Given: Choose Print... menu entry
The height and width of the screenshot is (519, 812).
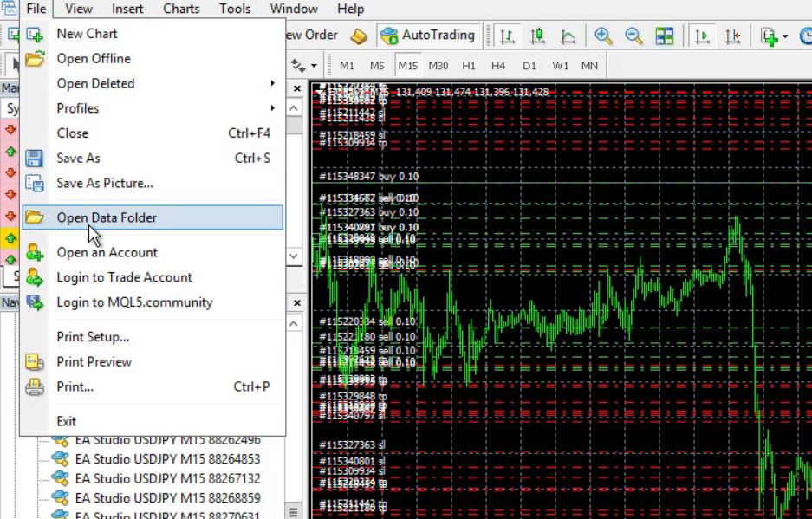Looking at the screenshot, I should (153, 386).
